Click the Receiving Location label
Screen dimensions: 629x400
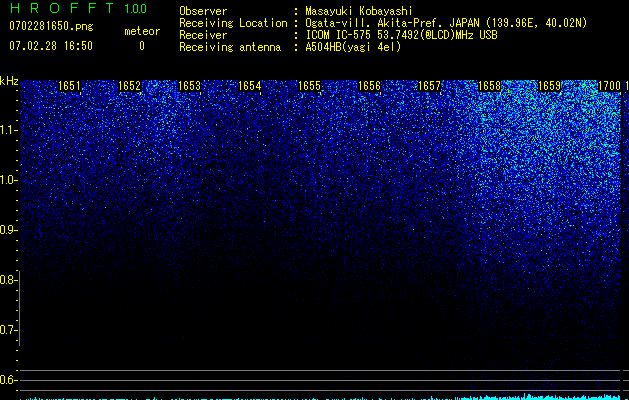(233, 23)
